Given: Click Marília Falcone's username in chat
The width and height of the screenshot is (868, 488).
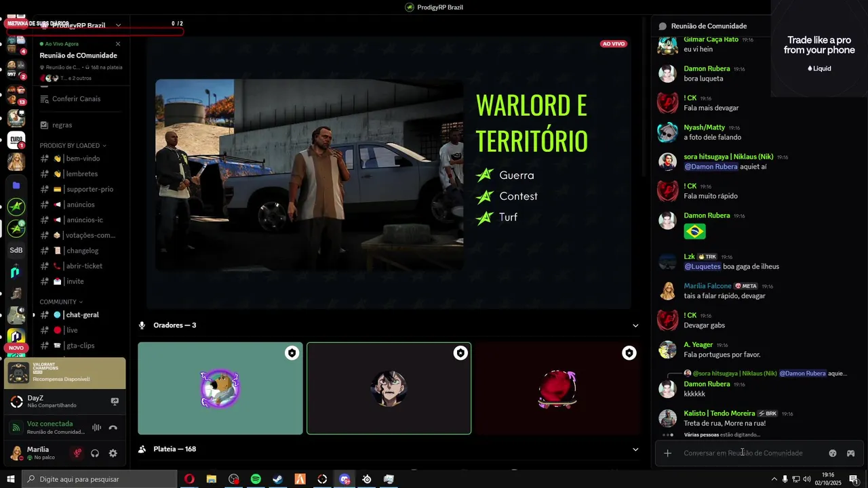Looking at the screenshot, I should pos(707,286).
